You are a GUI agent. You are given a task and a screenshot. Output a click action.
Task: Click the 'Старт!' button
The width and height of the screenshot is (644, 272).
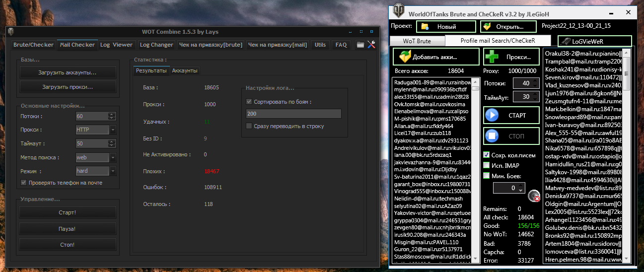coord(68,212)
